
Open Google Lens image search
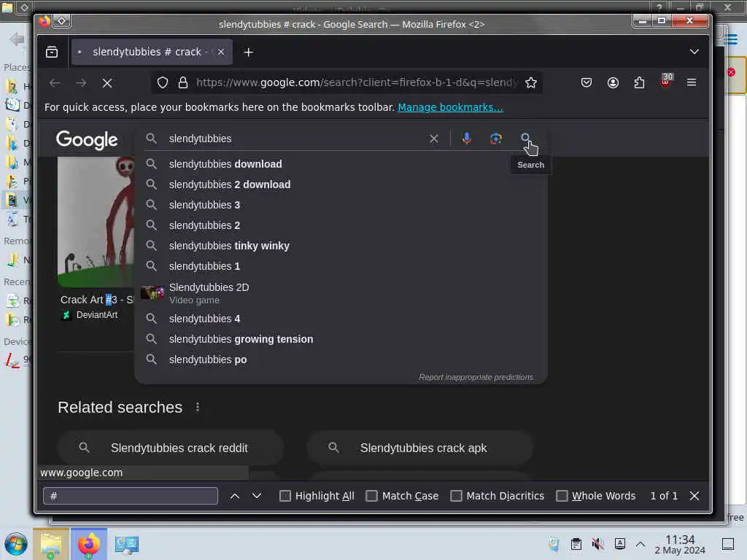coord(495,138)
